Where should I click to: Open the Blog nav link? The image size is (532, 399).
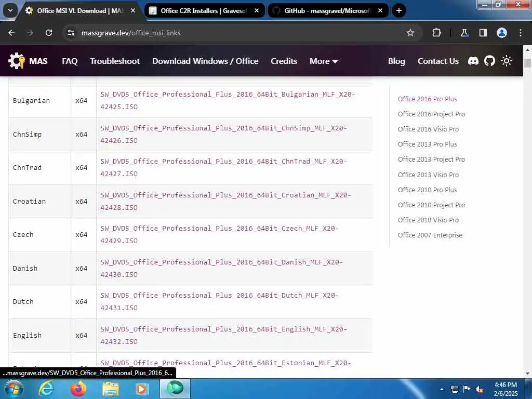pyautogui.click(x=396, y=61)
